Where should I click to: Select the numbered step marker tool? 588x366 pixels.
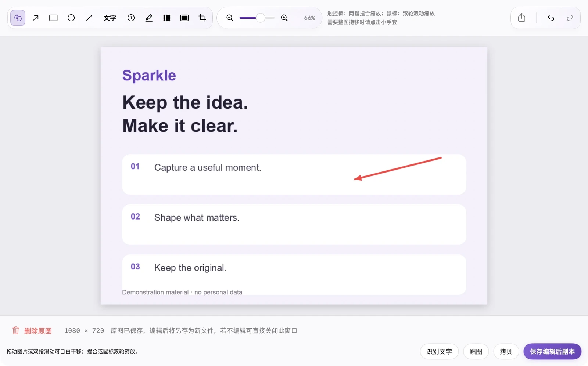pos(131,18)
